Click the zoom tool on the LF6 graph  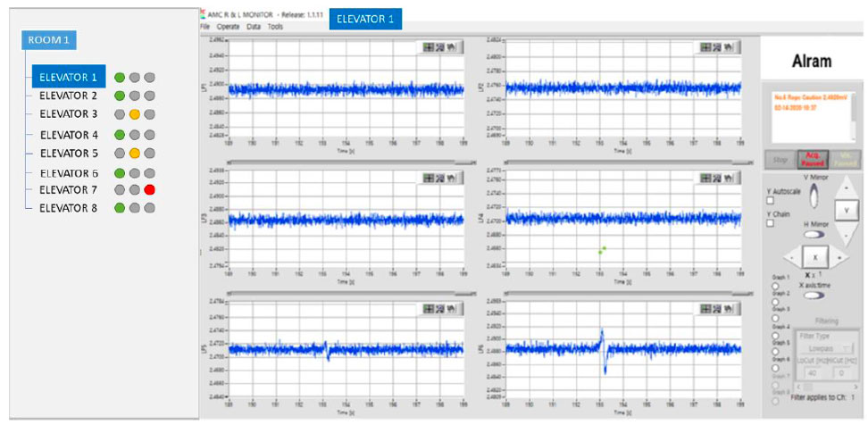click(718, 309)
